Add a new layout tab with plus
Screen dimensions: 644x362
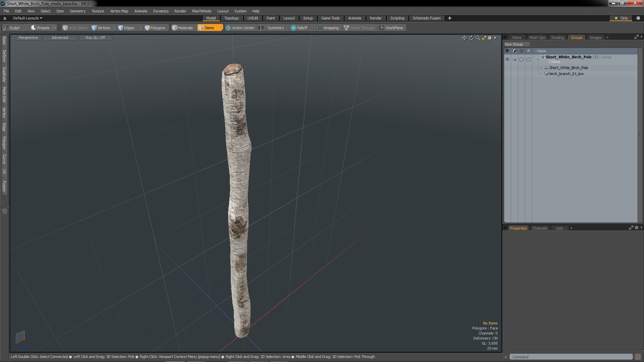pyautogui.click(x=450, y=18)
